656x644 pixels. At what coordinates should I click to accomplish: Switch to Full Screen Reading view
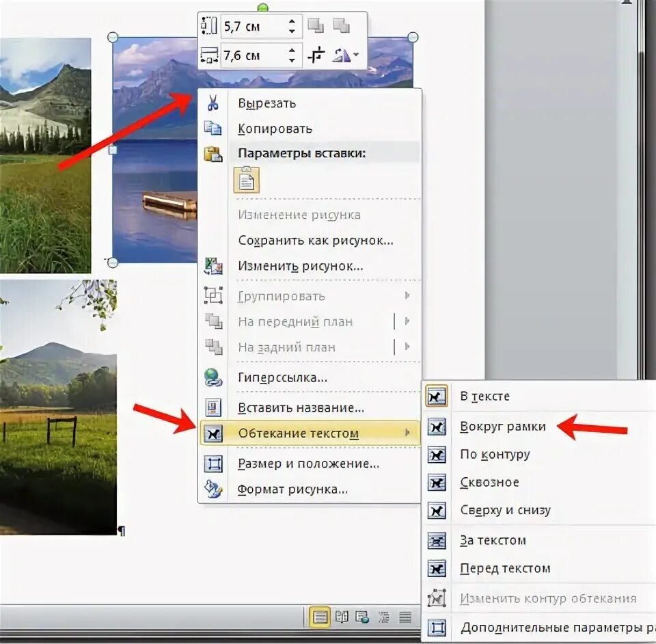342,617
